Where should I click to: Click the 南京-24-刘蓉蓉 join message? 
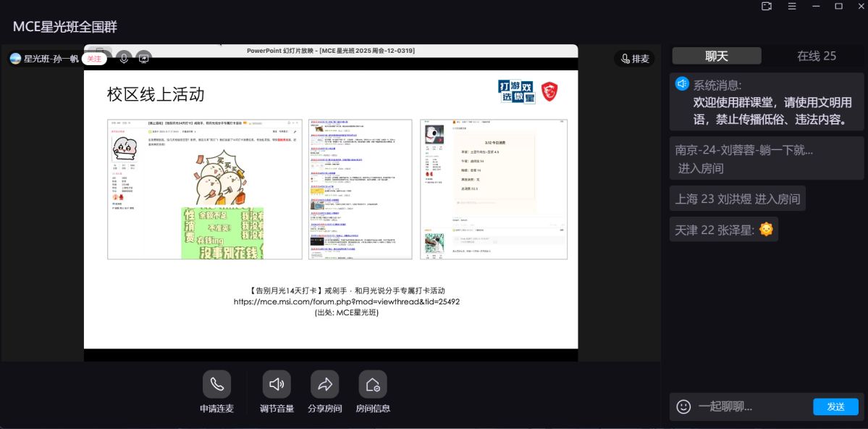coord(767,159)
